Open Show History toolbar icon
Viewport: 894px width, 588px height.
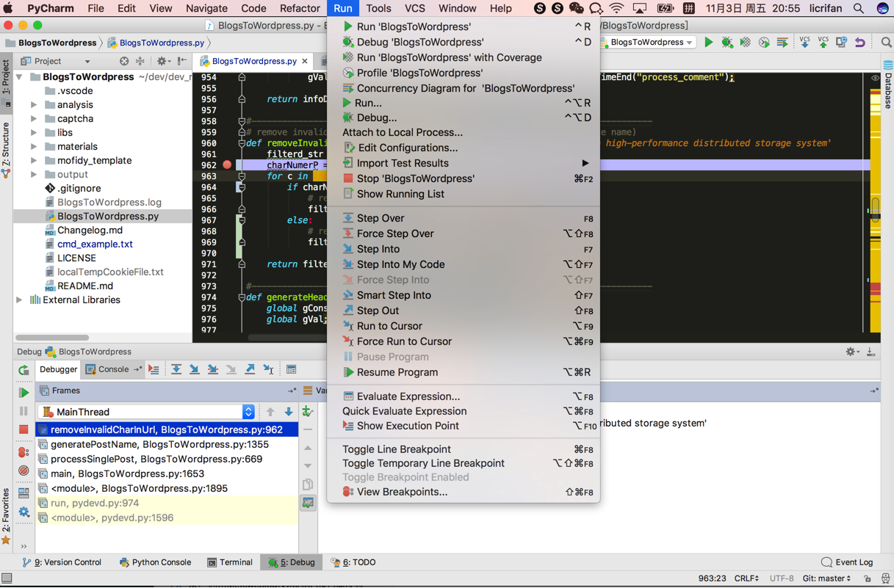(x=841, y=43)
